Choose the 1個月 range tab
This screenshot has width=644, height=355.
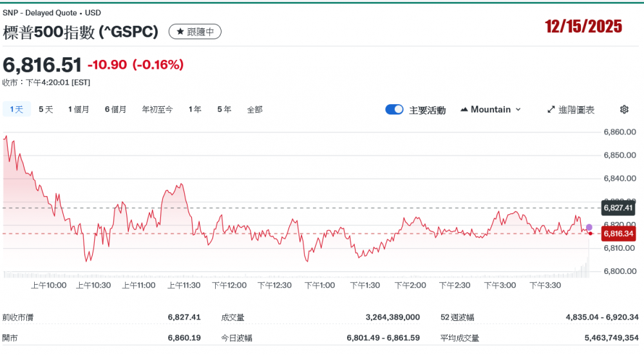coord(79,109)
